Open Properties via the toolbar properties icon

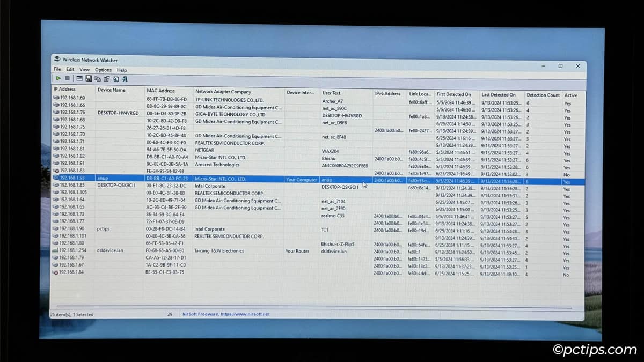pos(79,78)
